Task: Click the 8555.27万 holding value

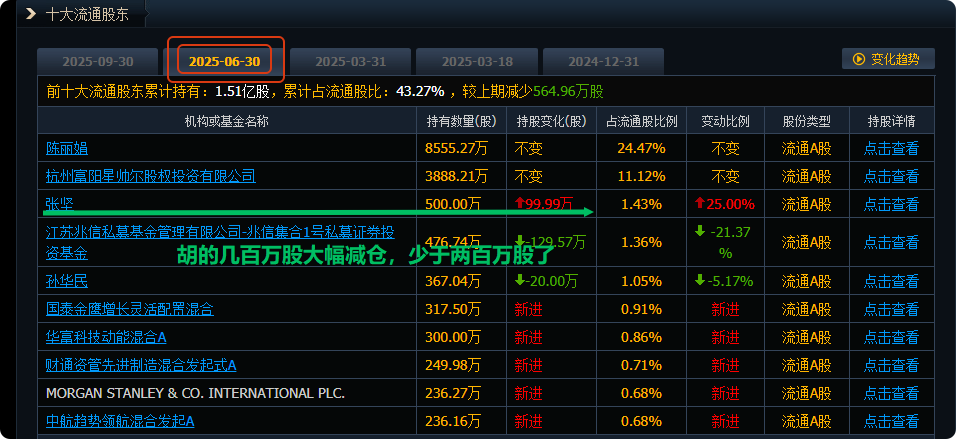Action: coord(457,148)
